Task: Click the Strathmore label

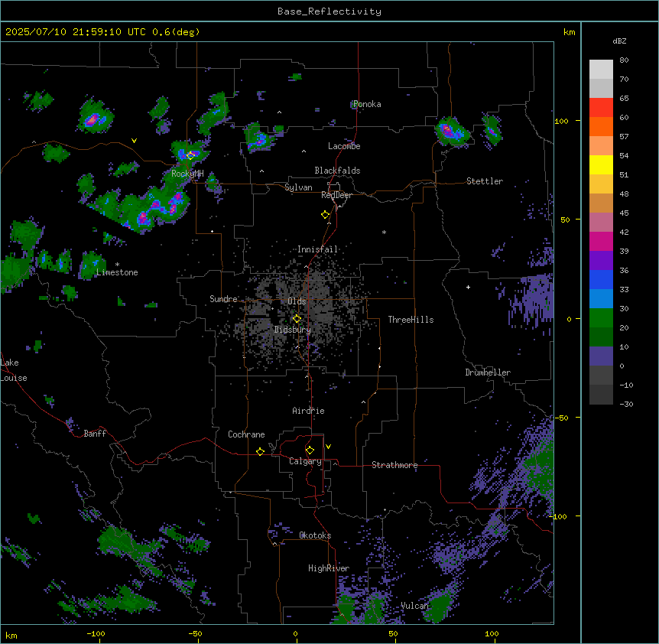Action: [394, 465]
